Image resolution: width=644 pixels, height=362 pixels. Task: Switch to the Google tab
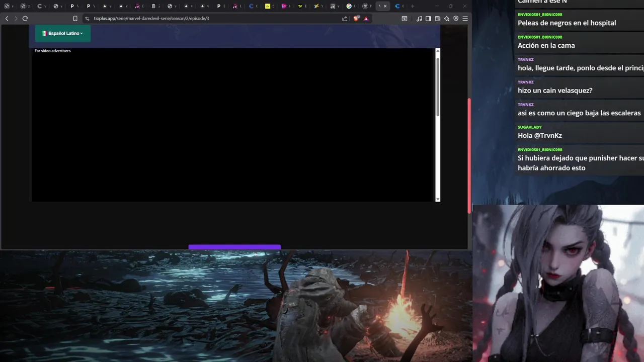351,6
